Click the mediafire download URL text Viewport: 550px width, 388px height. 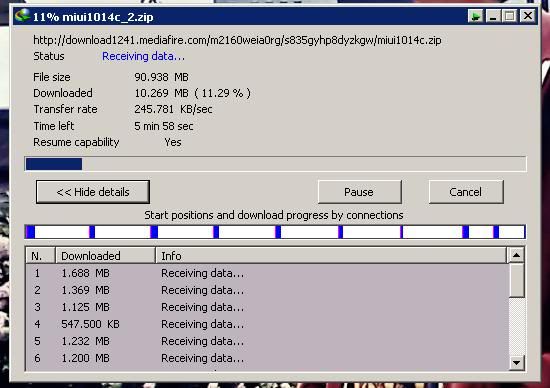click(237, 40)
